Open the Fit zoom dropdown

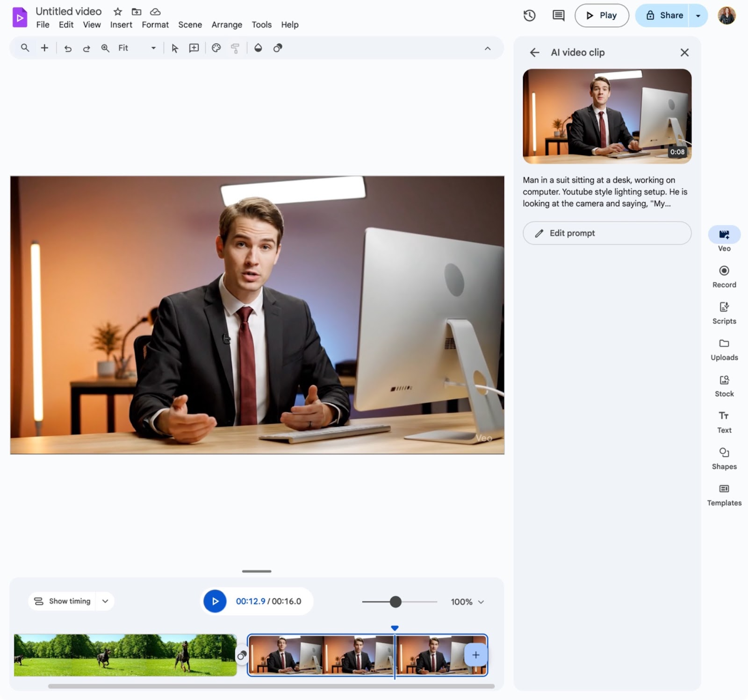click(153, 48)
